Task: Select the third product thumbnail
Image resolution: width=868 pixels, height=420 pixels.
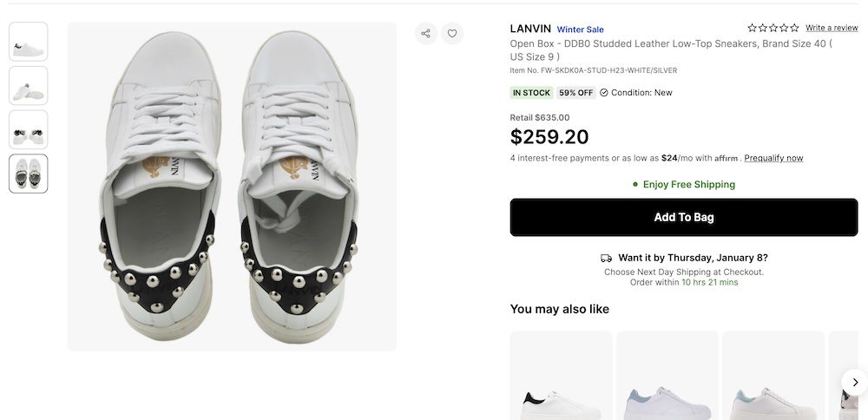Action: [x=29, y=130]
